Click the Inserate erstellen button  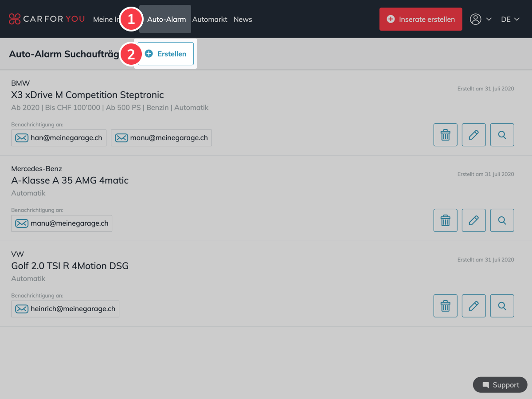[x=421, y=19]
